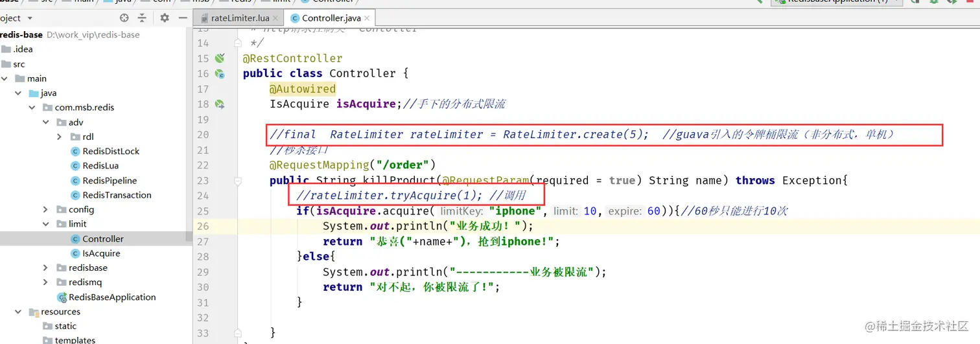Click the RedisBaseApplication Spring Boot icon

click(62, 297)
